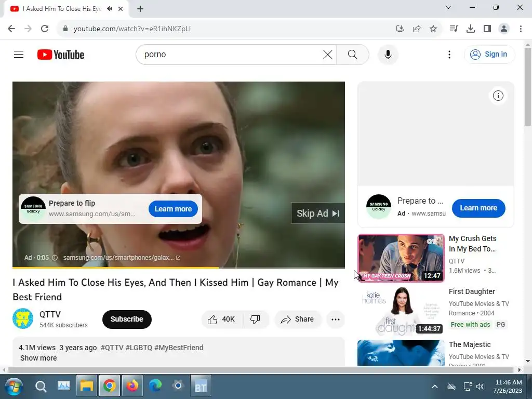Open more actions ellipsis under video
Screen dimensions: 532x399
[335, 320]
